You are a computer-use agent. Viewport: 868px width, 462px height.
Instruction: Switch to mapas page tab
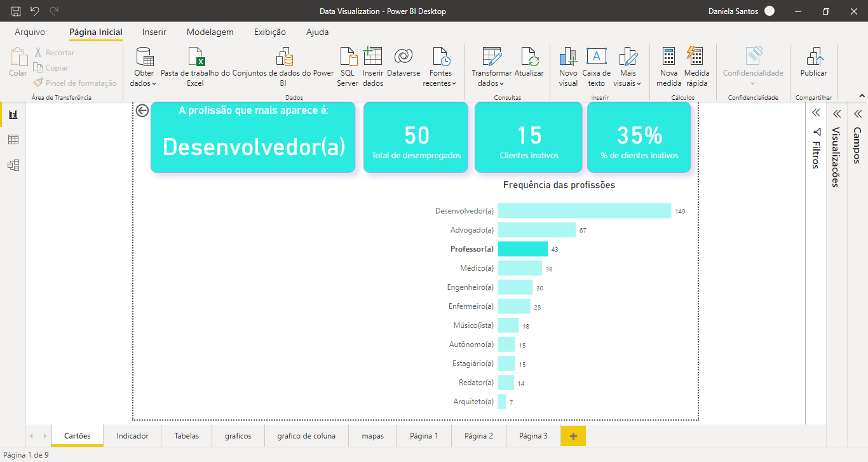(x=373, y=436)
